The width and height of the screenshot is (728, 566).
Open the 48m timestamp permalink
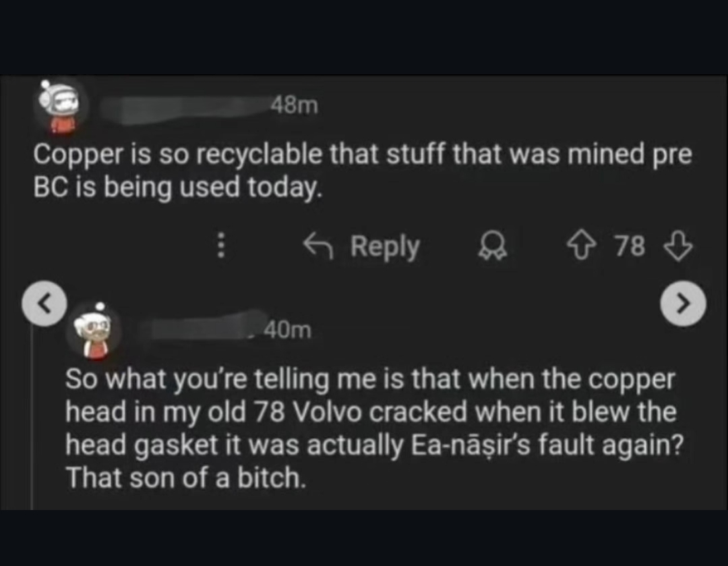(293, 105)
